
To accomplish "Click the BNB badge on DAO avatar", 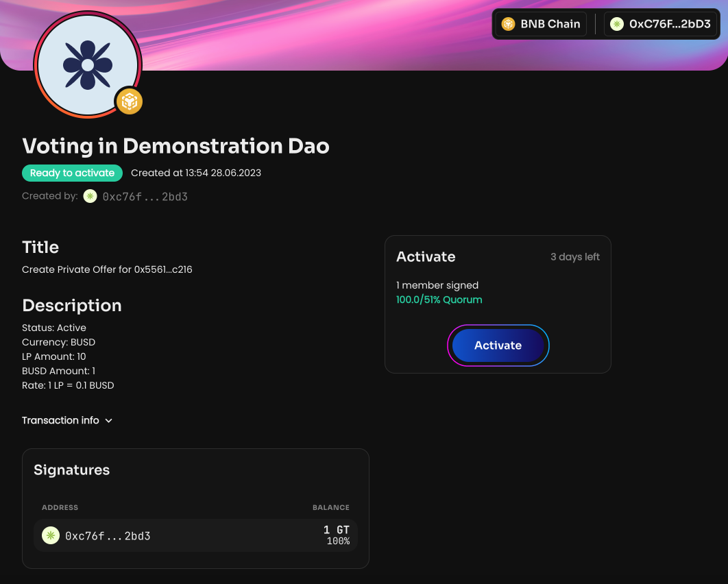I will tap(129, 101).
